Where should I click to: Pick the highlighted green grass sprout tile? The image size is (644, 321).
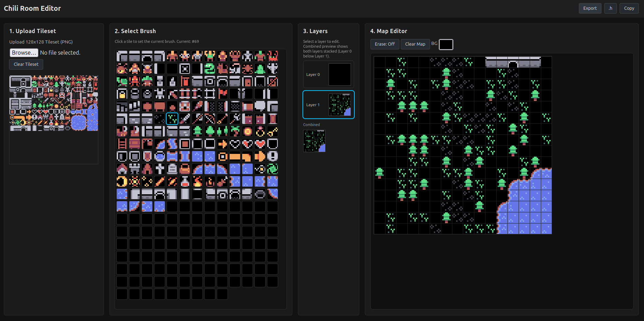[x=172, y=119]
